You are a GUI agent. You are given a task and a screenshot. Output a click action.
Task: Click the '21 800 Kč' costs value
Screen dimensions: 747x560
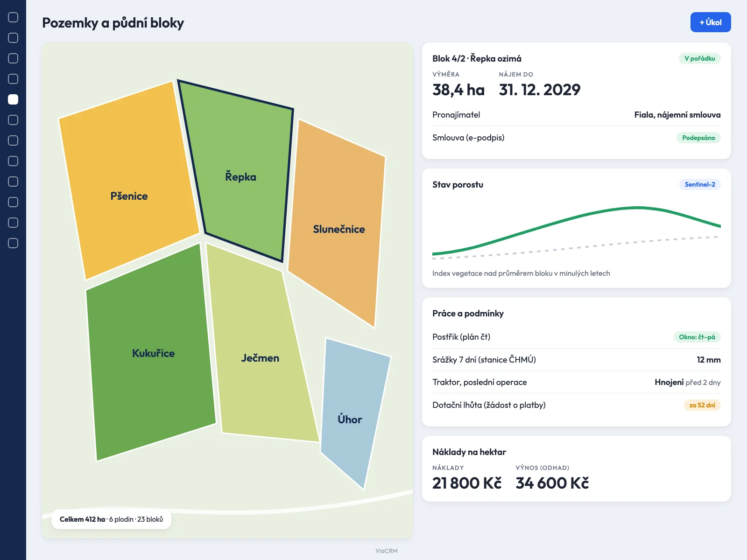(x=467, y=483)
